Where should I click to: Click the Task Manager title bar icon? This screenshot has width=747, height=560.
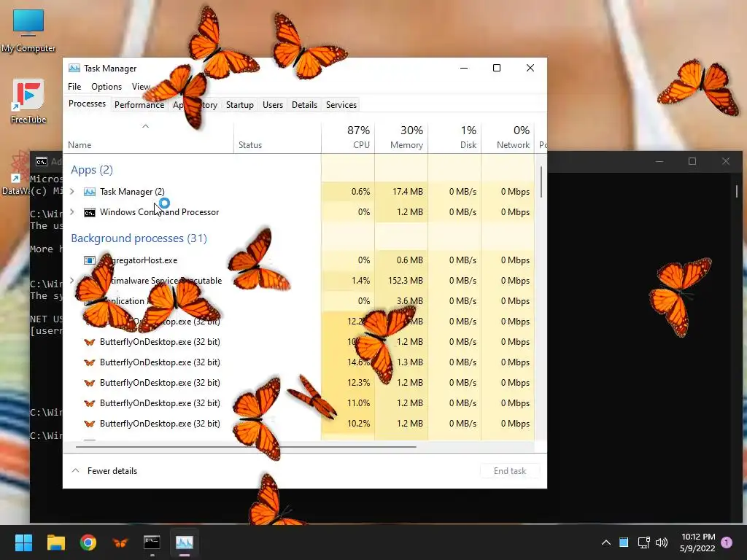click(74, 68)
